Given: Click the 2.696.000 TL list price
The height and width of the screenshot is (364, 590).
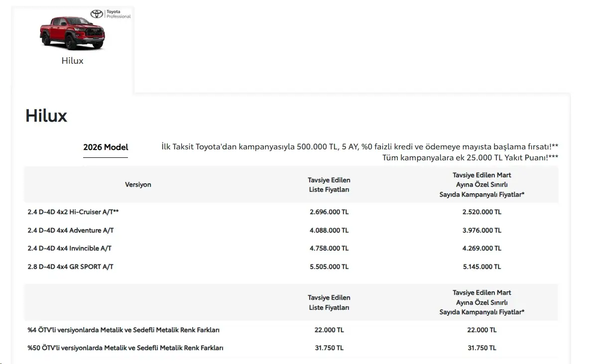Looking at the screenshot, I should [329, 212].
